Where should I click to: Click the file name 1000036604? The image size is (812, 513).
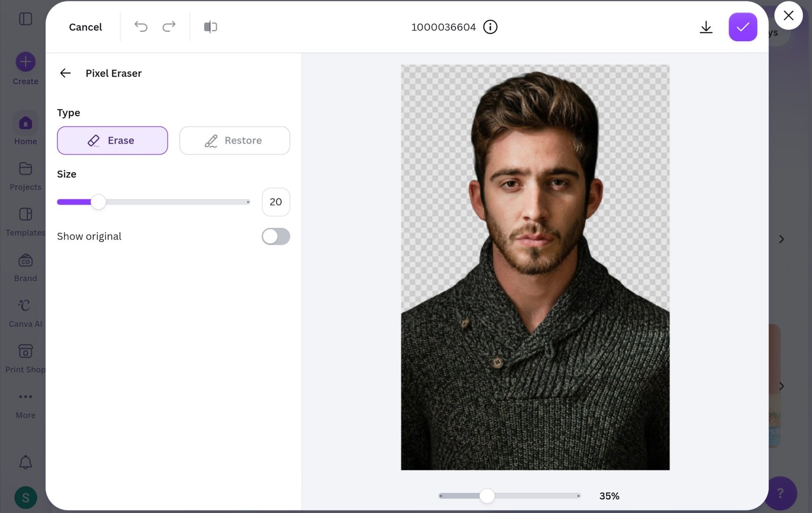click(x=444, y=27)
